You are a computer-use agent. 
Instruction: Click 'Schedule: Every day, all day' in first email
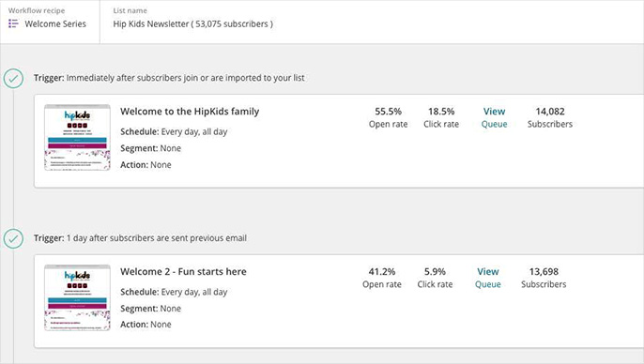pyautogui.click(x=174, y=131)
